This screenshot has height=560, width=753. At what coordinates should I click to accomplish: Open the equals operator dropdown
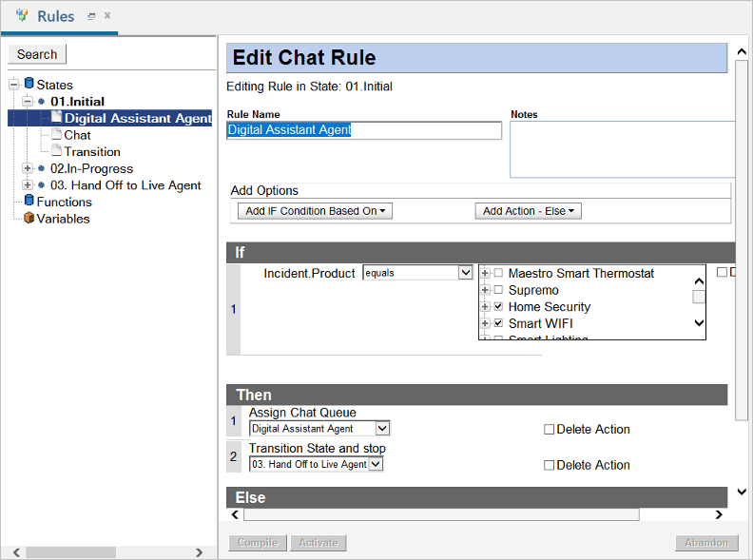tap(465, 273)
